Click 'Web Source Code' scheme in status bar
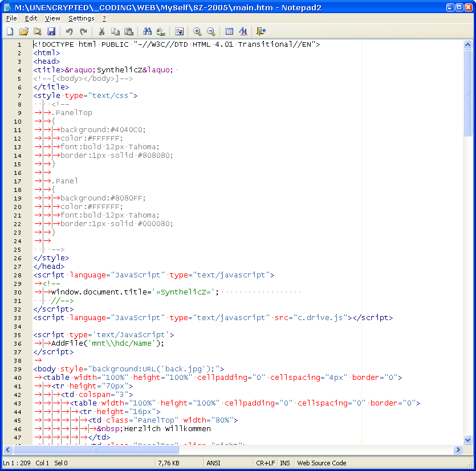 [322, 463]
